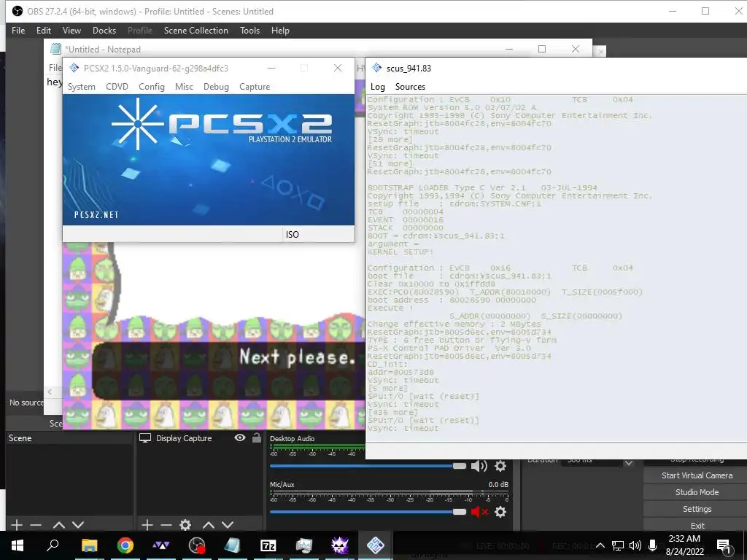This screenshot has height=560, width=747.
Task: Open Windows taskbar search
Action: coord(53,545)
